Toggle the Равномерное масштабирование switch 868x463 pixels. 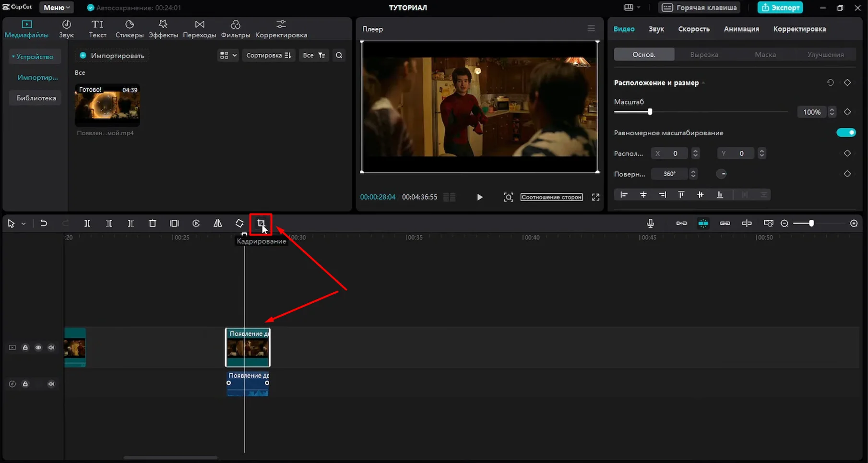click(x=845, y=133)
